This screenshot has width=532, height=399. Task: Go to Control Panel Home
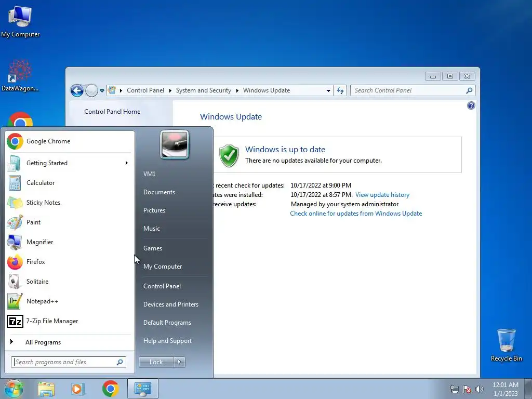coord(112,112)
